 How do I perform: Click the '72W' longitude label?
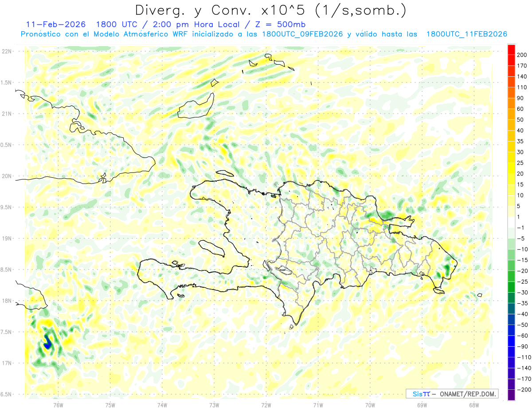coord(266,405)
